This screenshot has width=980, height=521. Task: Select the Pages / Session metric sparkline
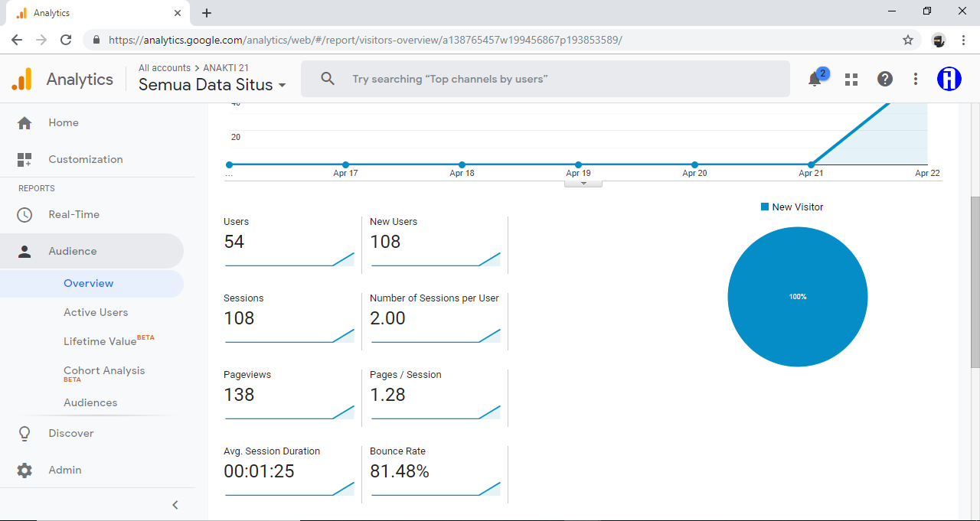pos(436,412)
